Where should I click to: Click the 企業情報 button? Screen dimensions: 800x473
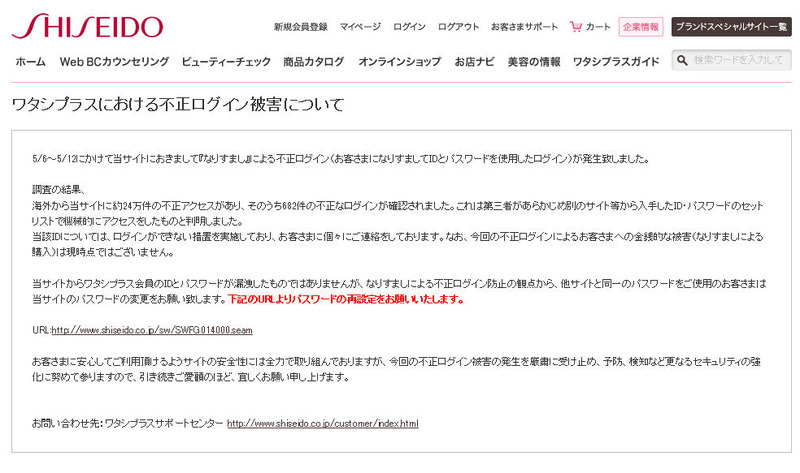(x=640, y=27)
